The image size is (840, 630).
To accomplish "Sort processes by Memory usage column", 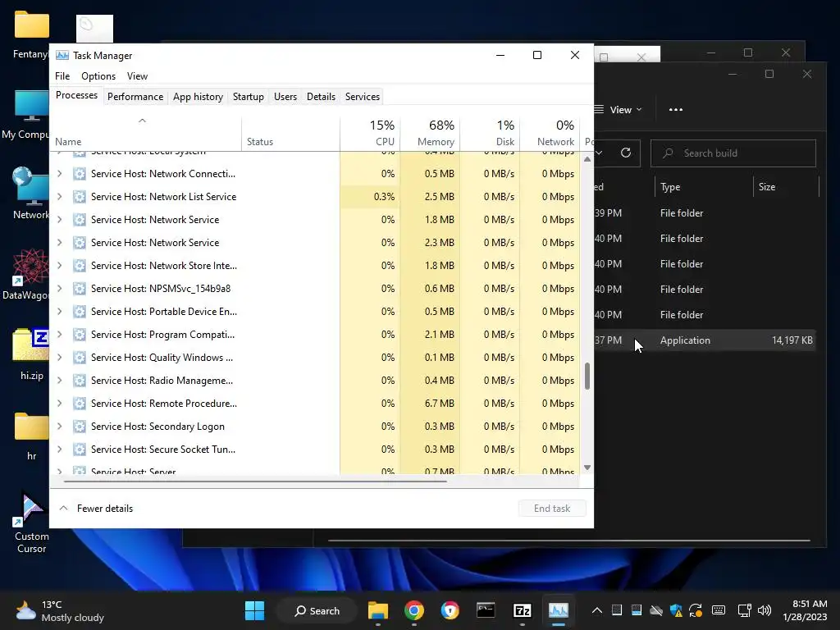I will coord(430,133).
